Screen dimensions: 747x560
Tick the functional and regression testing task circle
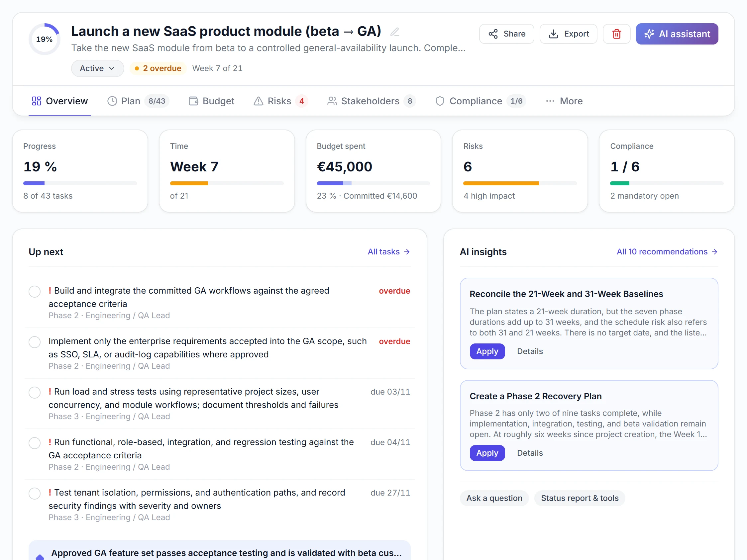(x=35, y=443)
